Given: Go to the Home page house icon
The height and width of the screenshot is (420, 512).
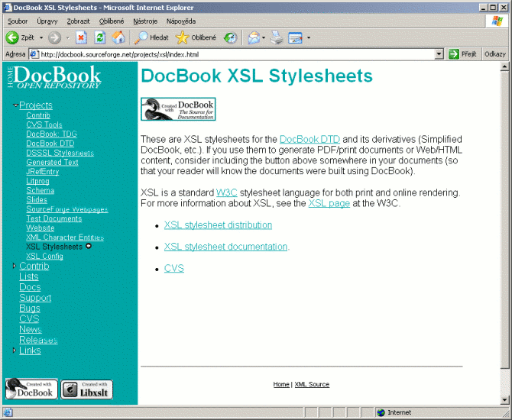Looking at the screenshot, I should 118,38.
